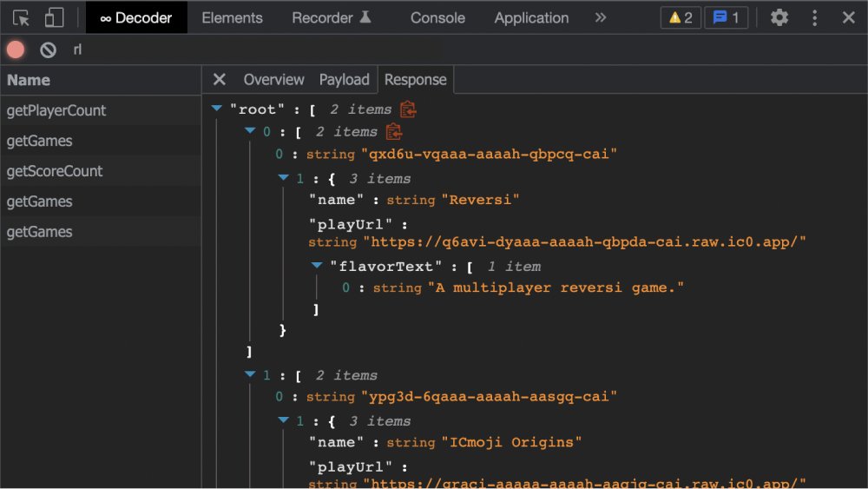Open the DevTools settings gear
This screenshot has width=868, height=489.
(779, 17)
